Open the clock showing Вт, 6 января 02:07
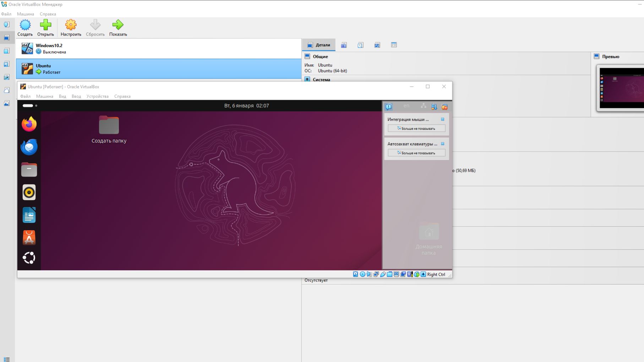The width and height of the screenshot is (644, 362). coord(246,106)
